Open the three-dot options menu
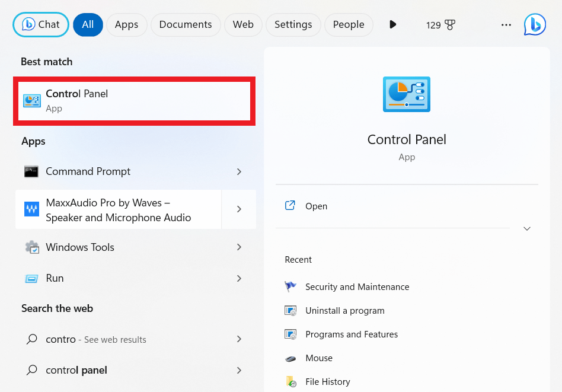This screenshot has width=562, height=392. click(506, 25)
